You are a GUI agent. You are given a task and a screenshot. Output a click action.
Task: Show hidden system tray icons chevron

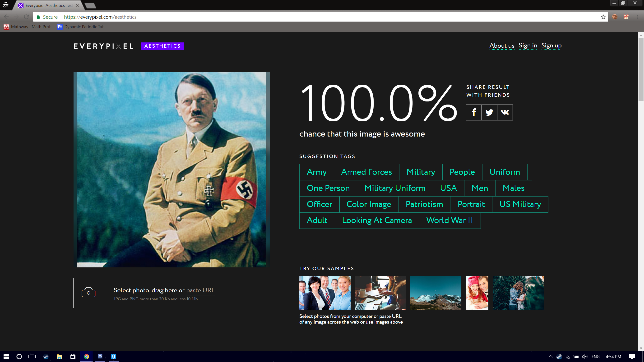click(551, 357)
